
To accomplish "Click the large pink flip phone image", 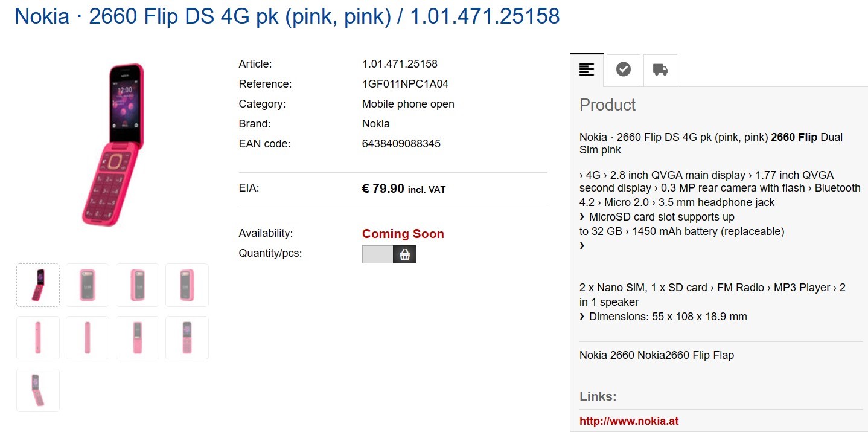I will coord(113,145).
